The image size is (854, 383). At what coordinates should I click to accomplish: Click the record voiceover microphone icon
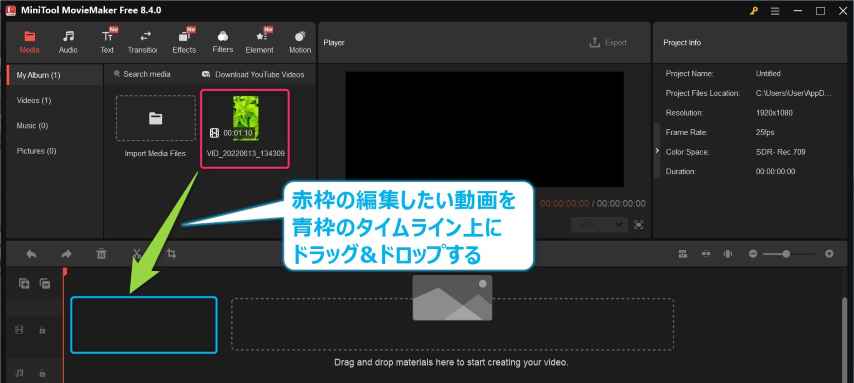[727, 254]
